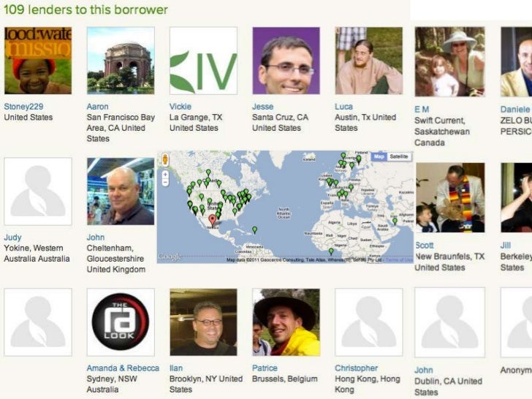Open Stoney229 lender profile link
Screen dimensions: 532x399
coord(23,107)
